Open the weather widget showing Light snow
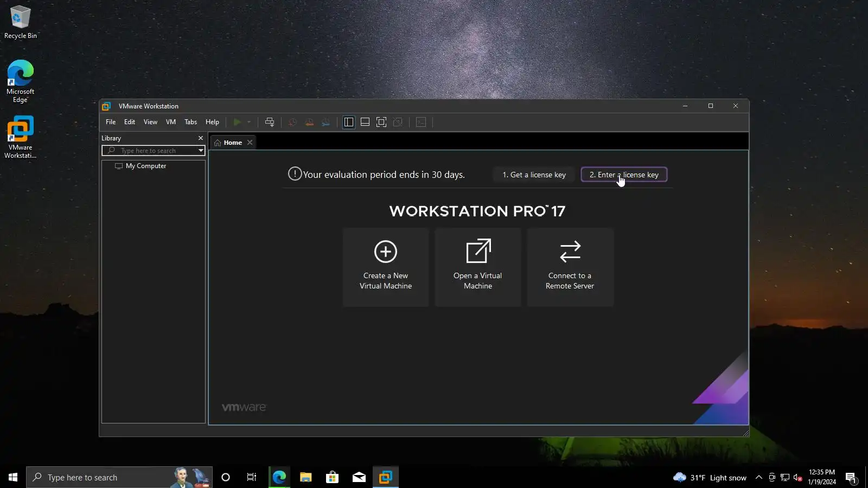Image resolution: width=868 pixels, height=488 pixels. [x=710, y=478]
